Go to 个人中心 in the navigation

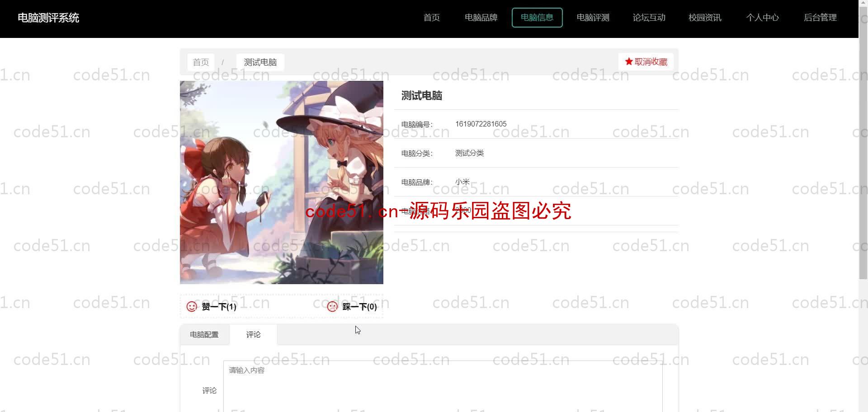point(763,18)
